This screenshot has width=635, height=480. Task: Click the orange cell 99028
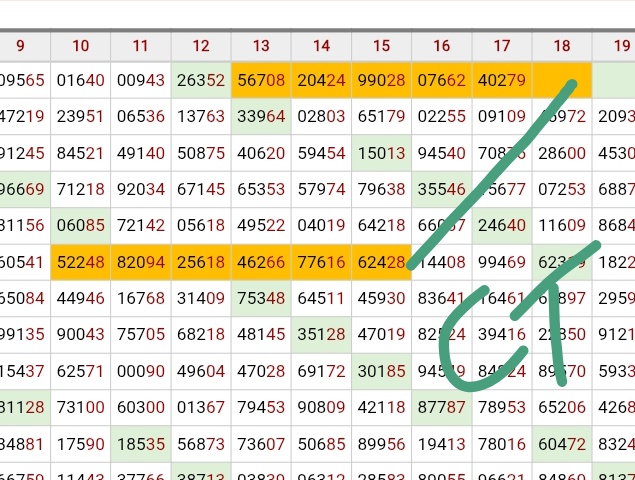point(381,80)
